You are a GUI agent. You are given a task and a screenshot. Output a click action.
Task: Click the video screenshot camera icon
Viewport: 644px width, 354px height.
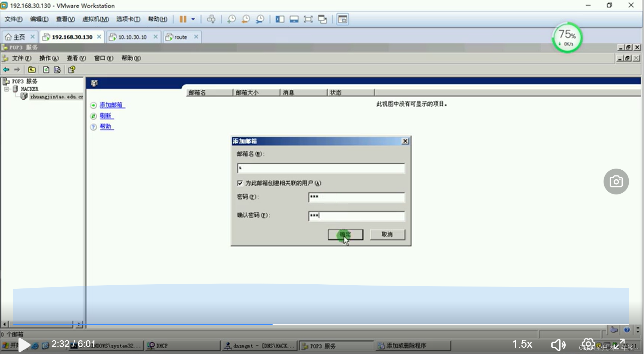point(616,181)
